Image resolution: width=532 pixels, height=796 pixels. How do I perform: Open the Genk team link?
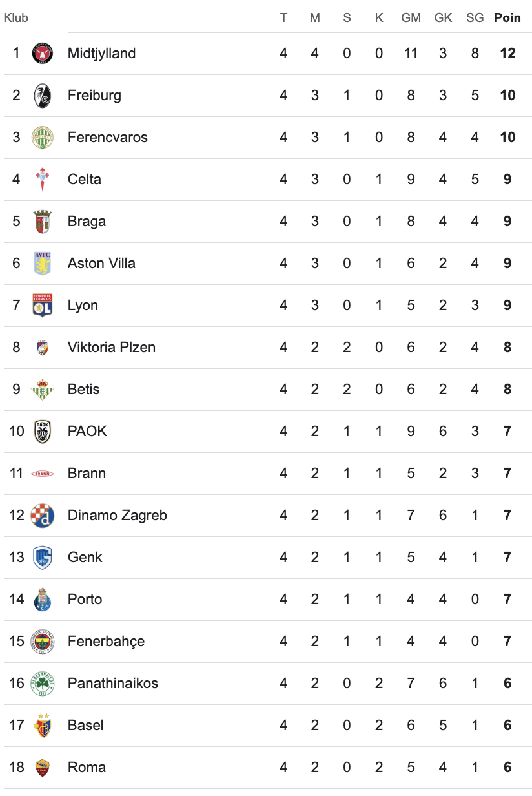tap(85, 557)
